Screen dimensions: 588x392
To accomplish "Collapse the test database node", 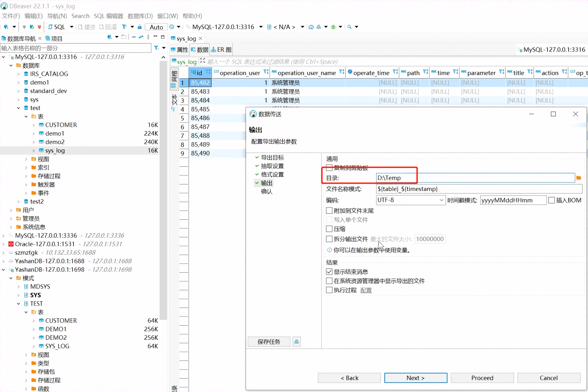I will tap(19, 108).
